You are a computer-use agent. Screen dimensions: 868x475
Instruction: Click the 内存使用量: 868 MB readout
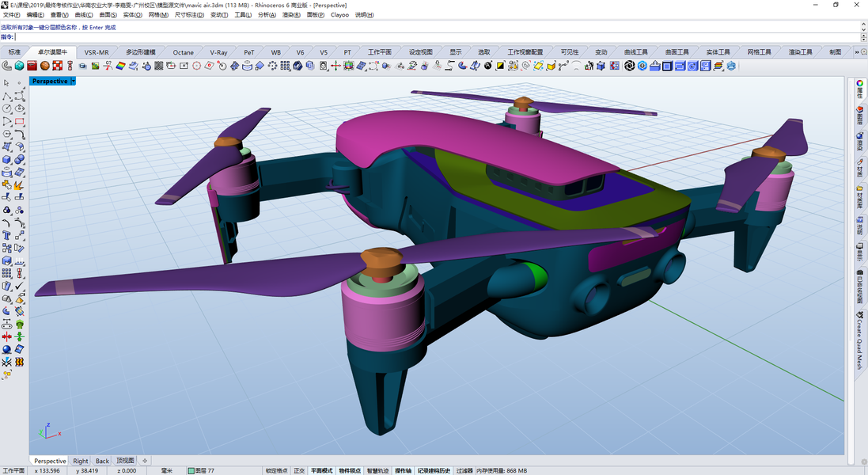click(502, 470)
